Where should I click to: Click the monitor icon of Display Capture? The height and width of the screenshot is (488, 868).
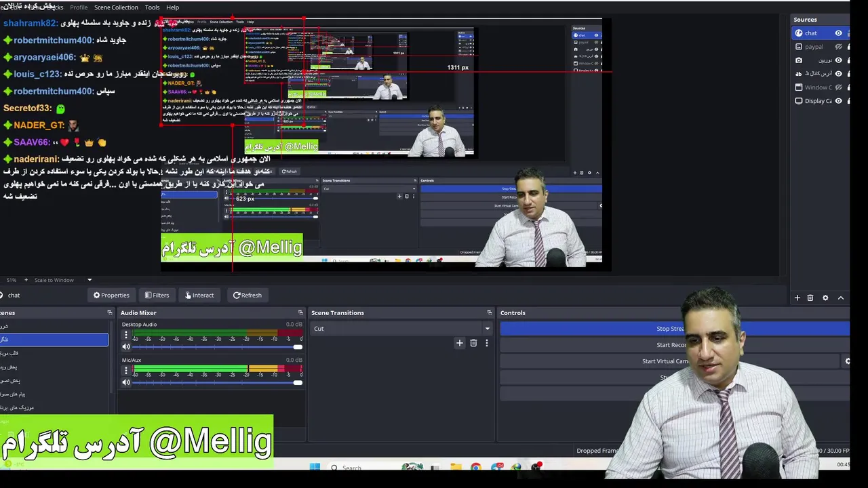point(799,101)
